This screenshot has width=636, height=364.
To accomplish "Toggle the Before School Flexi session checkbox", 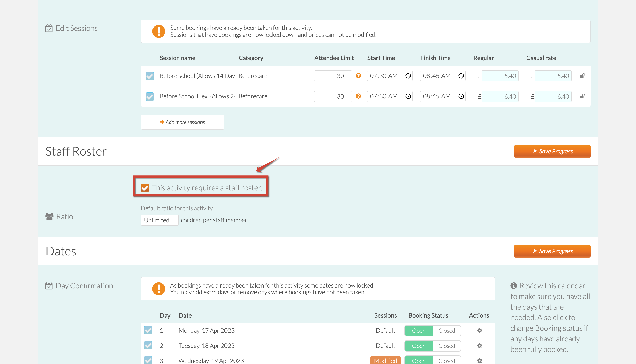I will [150, 96].
